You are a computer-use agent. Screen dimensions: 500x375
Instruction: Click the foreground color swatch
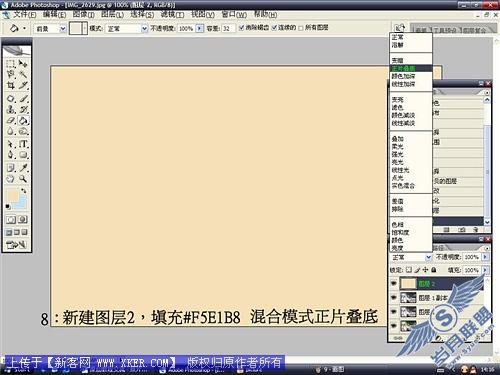pyautogui.click(x=12, y=195)
